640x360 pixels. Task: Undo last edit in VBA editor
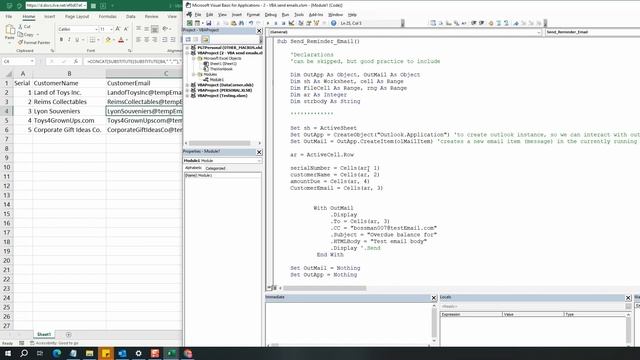coord(251,23)
